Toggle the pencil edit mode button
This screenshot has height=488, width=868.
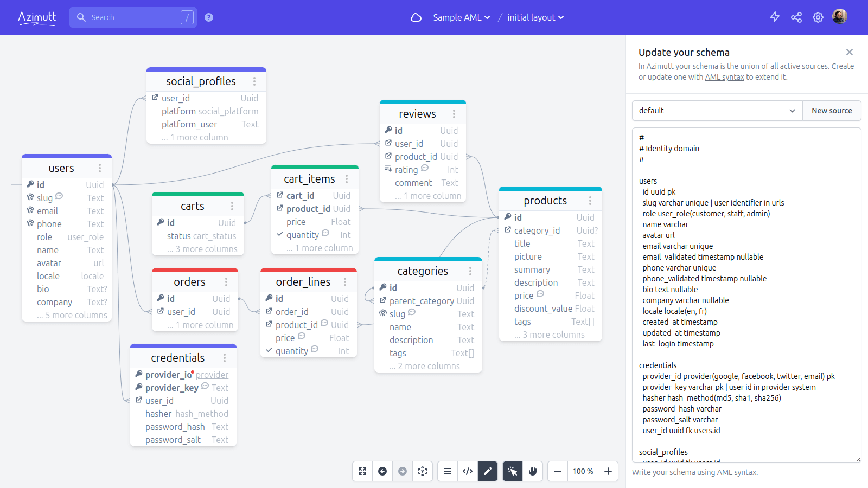(488, 471)
